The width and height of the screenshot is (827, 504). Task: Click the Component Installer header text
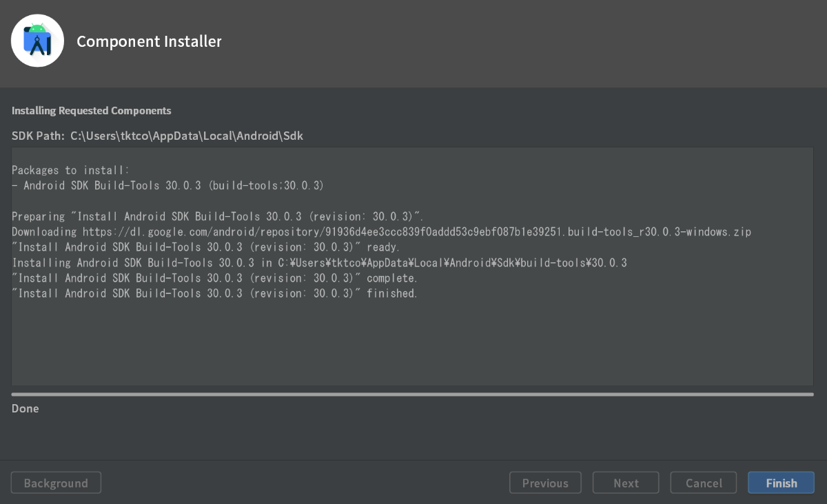(149, 41)
